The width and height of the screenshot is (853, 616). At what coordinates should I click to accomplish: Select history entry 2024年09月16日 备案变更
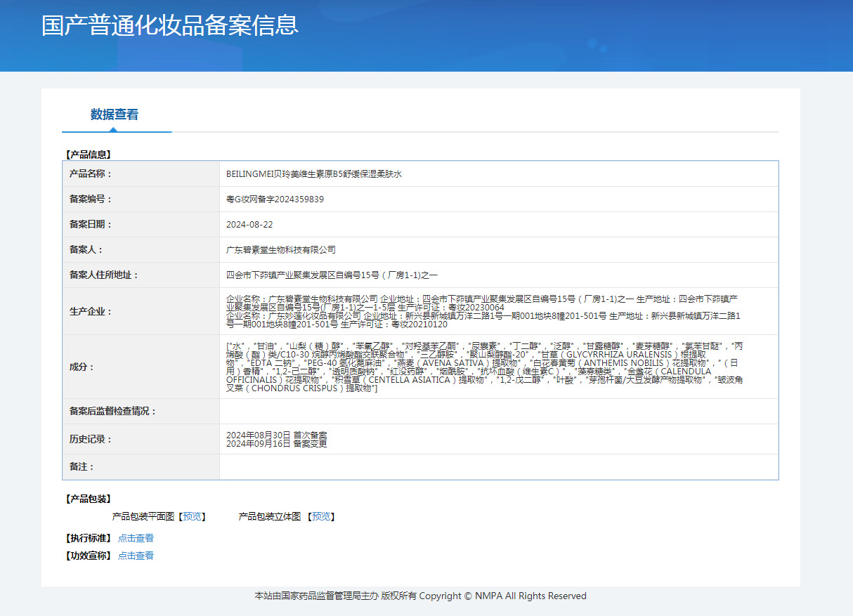[277, 443]
